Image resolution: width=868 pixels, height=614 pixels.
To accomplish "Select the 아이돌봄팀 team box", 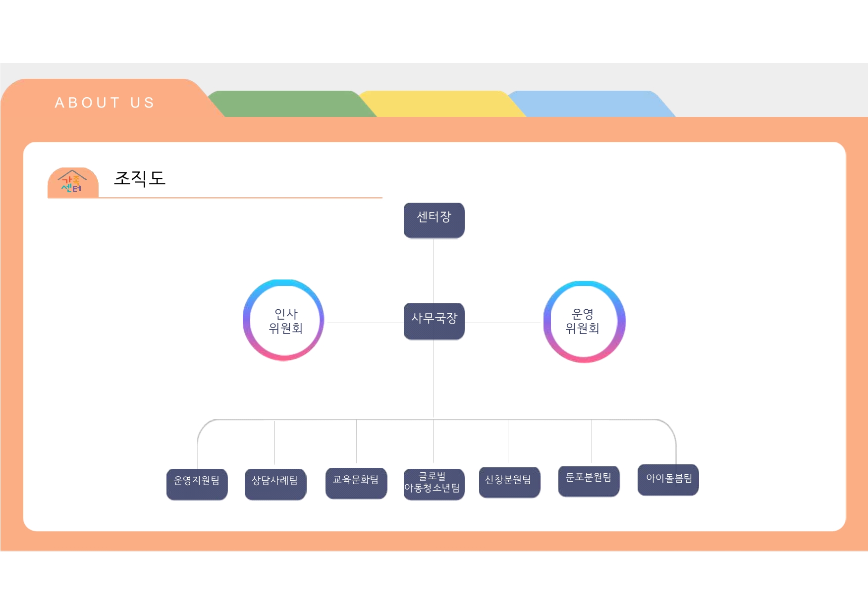I will coord(668,480).
